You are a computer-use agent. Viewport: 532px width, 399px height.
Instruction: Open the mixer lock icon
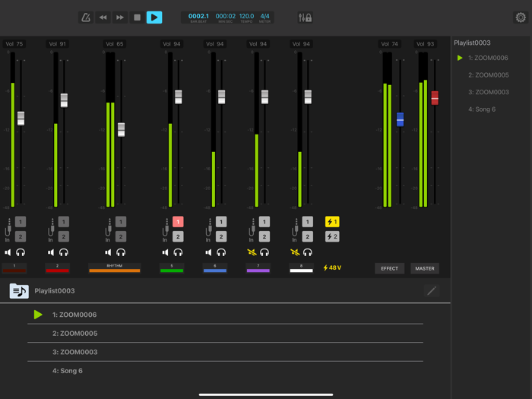305,17
